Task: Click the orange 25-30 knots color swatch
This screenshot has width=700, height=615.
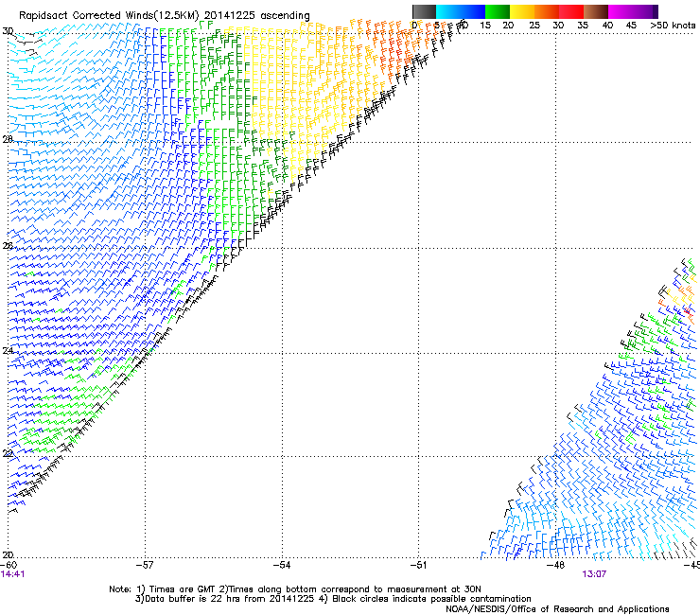Action: coord(547,11)
